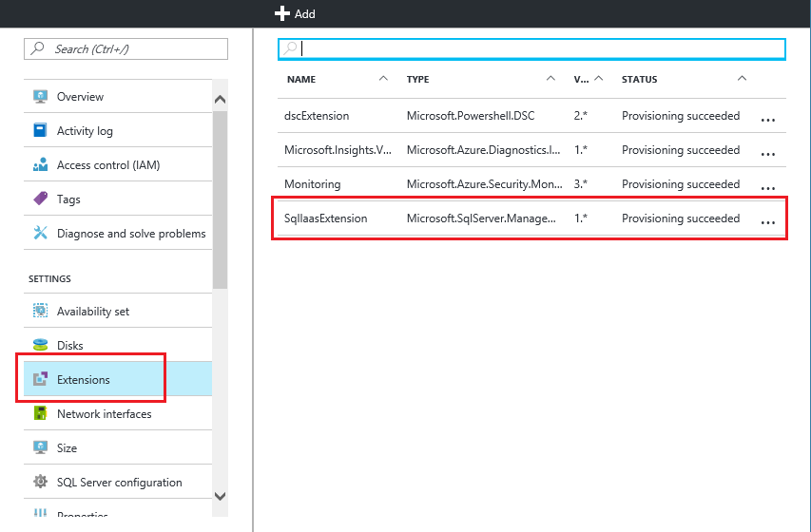
Task: Click Provisioning succeeded status of dscExtension
Action: pyautogui.click(x=681, y=115)
